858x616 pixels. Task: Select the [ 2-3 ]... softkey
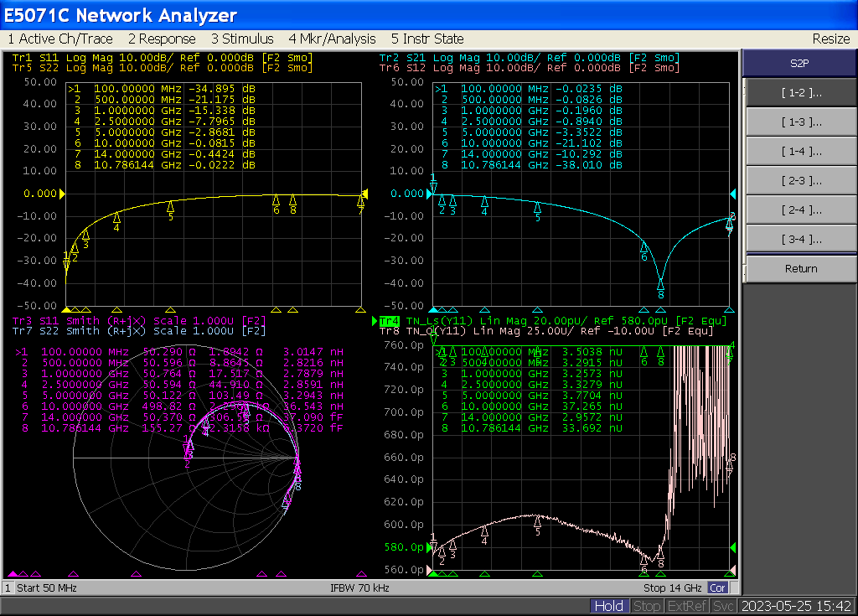click(801, 180)
